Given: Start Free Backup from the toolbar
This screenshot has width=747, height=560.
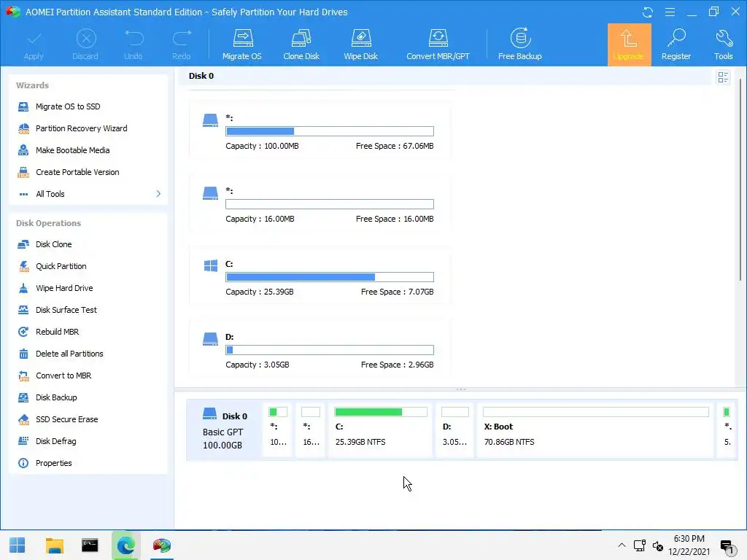Looking at the screenshot, I should [519, 44].
